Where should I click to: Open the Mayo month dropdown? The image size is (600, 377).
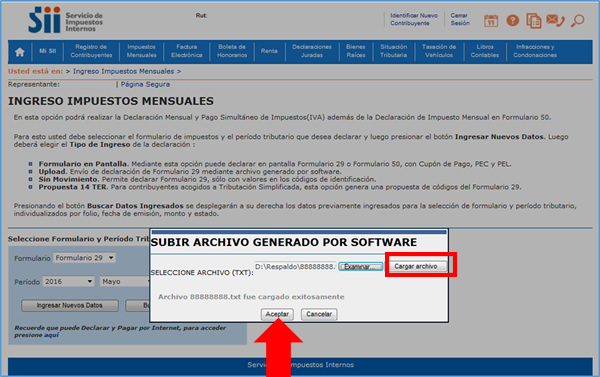[x=125, y=282]
